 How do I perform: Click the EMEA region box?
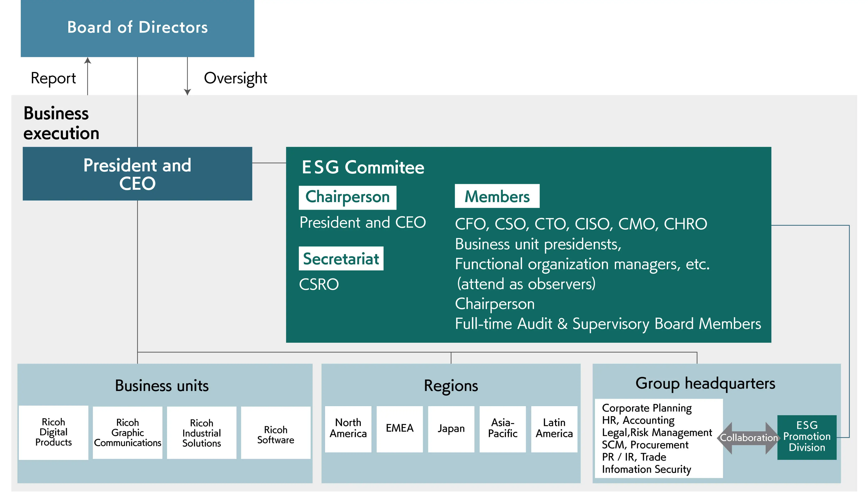[400, 428]
